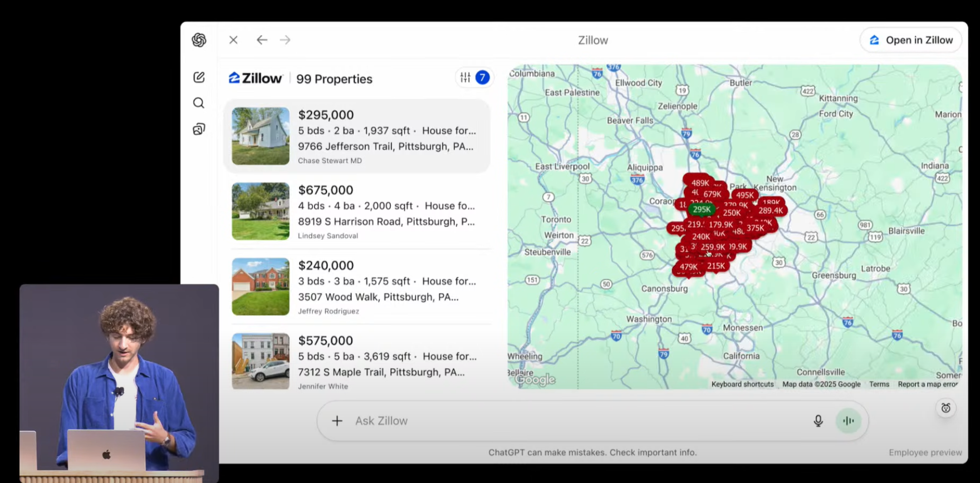Click the 375K map marker
The image size is (980, 483).
[x=756, y=228]
